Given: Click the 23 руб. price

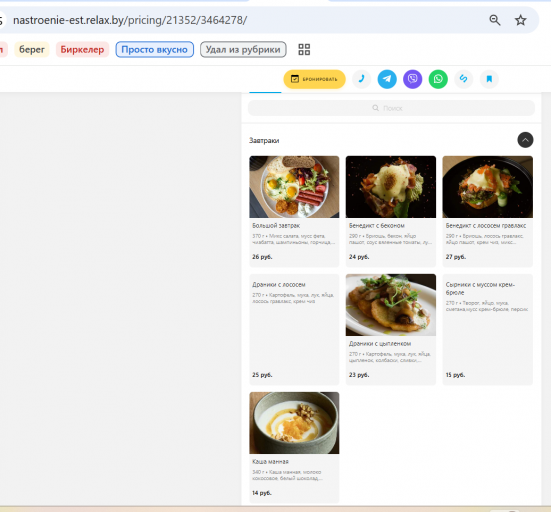Looking at the screenshot, I should [359, 375].
